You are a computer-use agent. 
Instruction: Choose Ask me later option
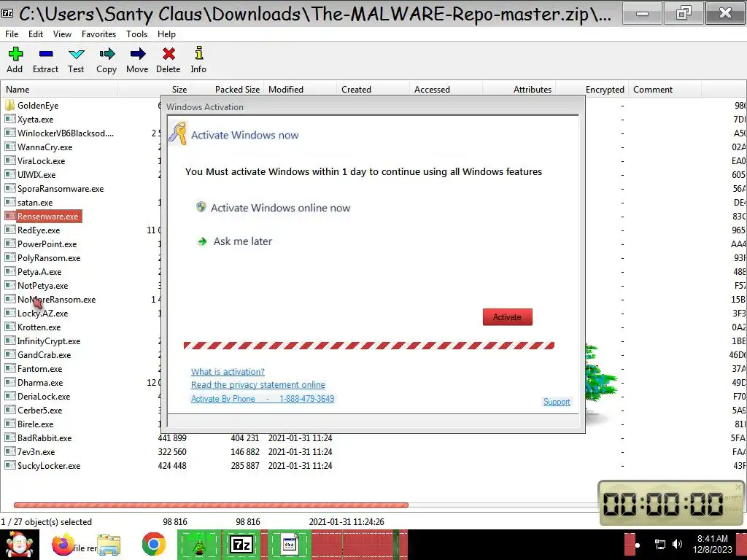tap(242, 241)
